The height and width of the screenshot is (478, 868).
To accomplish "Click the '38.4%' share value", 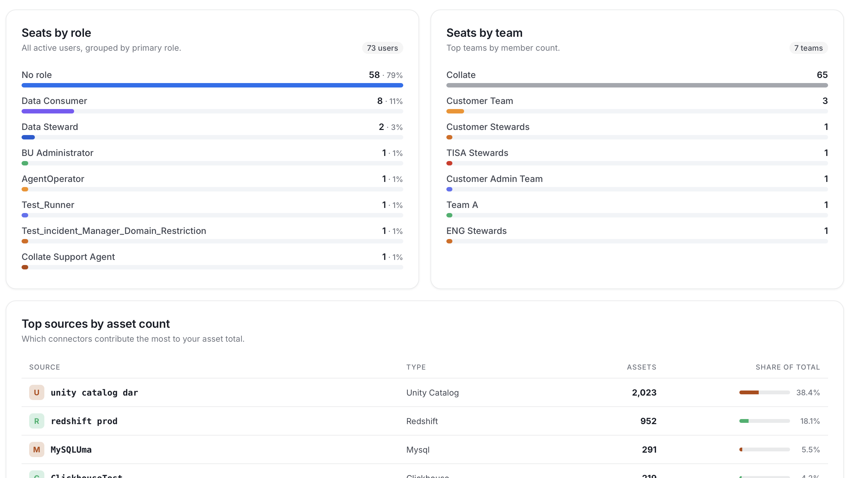I will (808, 392).
